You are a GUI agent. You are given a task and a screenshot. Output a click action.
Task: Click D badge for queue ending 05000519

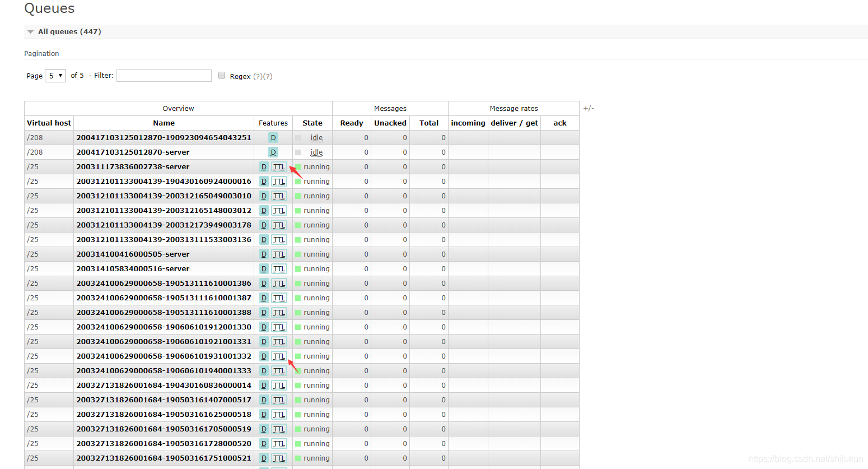pyautogui.click(x=264, y=429)
